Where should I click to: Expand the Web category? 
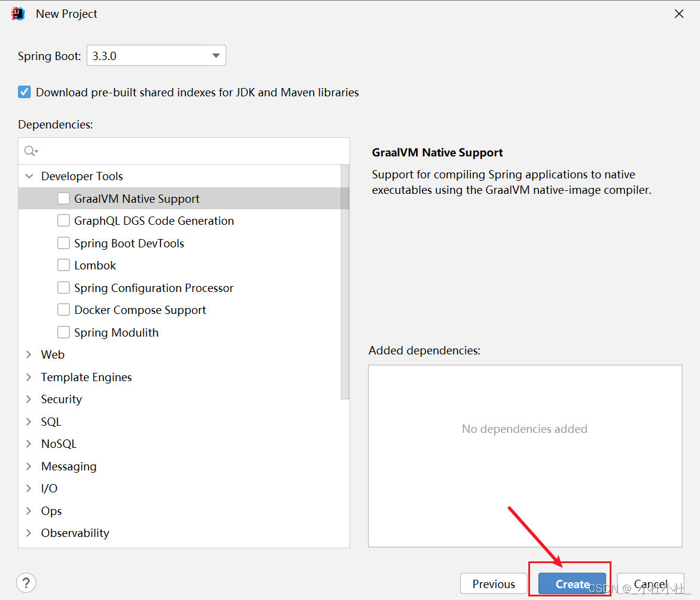coord(29,354)
